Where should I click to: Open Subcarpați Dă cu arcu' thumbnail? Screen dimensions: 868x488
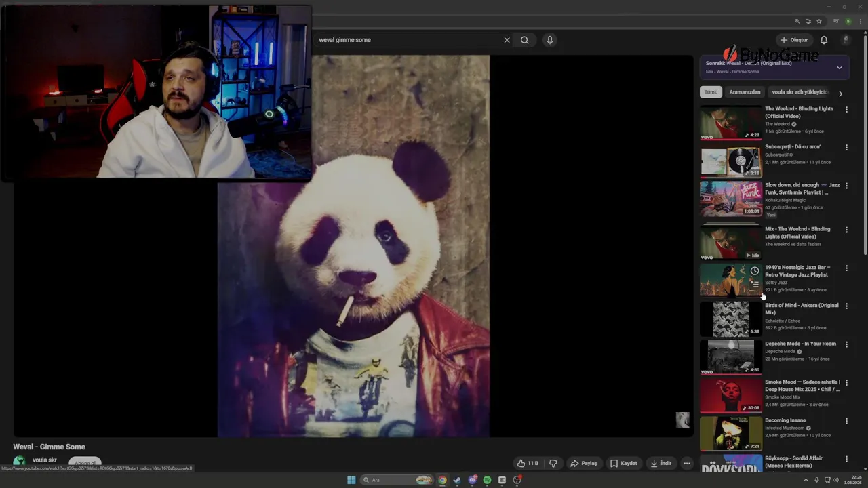coord(731,161)
